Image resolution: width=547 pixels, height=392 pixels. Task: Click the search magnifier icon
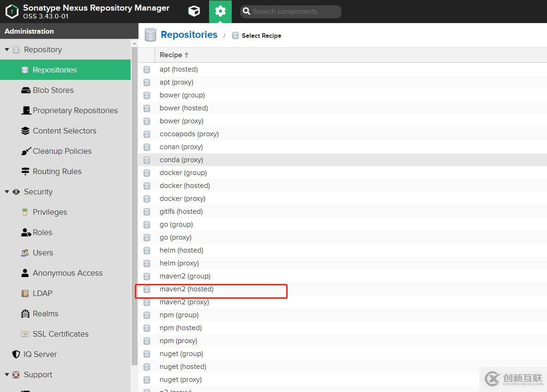pyautogui.click(x=246, y=11)
